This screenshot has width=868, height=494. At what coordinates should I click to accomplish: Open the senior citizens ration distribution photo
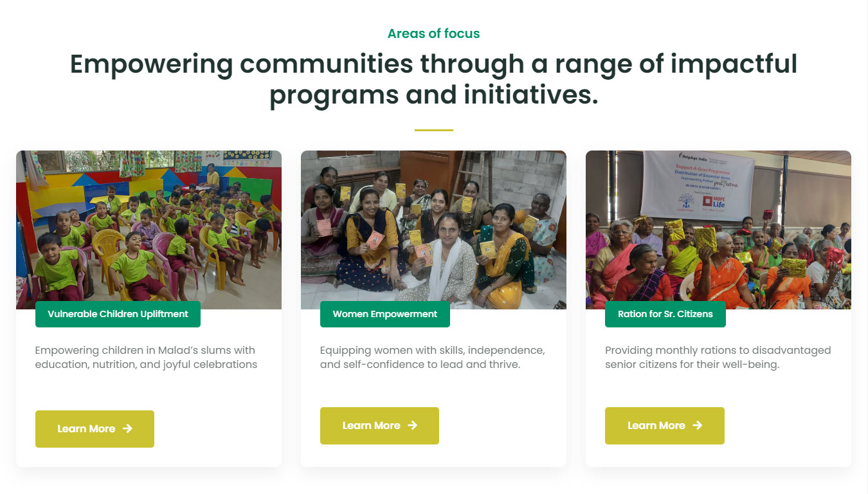click(x=718, y=244)
